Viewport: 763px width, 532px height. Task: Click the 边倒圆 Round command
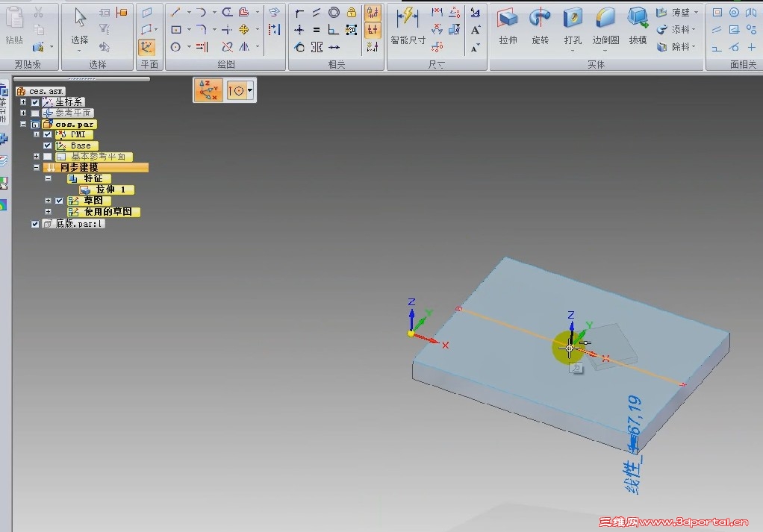605,25
